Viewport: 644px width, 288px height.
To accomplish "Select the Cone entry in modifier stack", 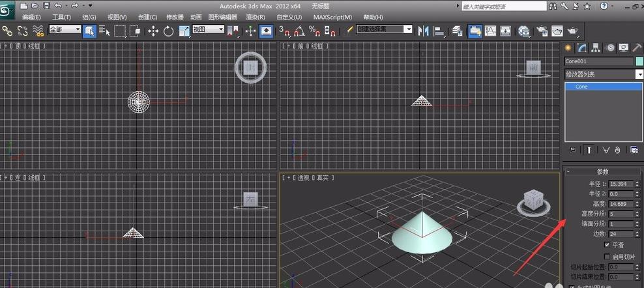I will coord(604,87).
